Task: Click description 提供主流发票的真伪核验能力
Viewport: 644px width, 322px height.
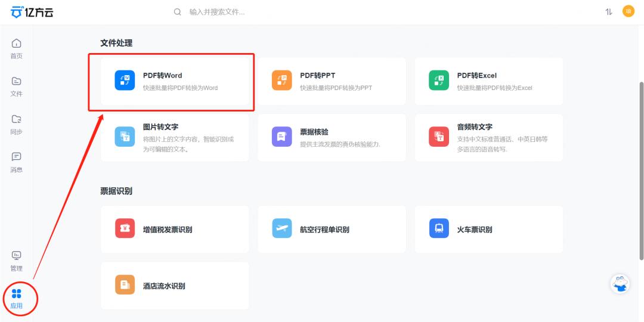Action: point(340,144)
